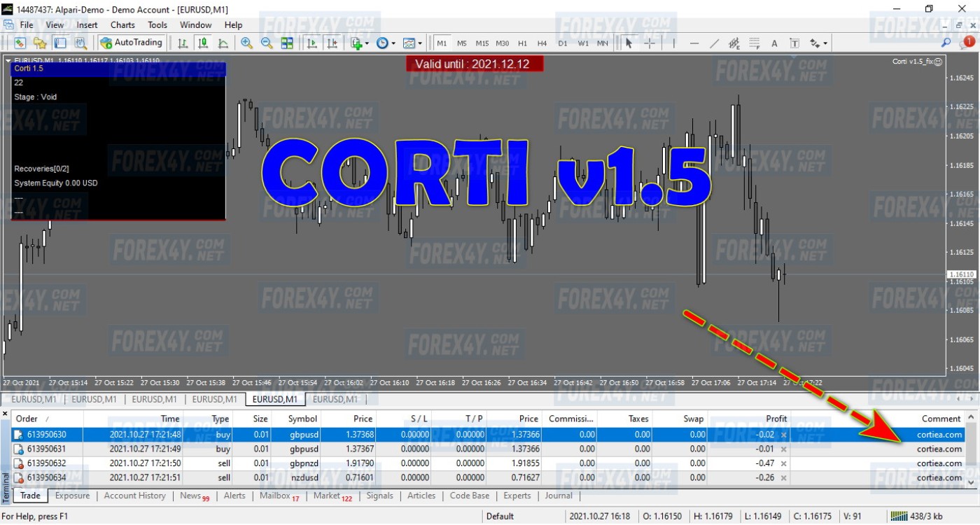Click the Tile Windows icon
Image resolution: width=980 pixels, height=525 pixels.
click(287, 43)
